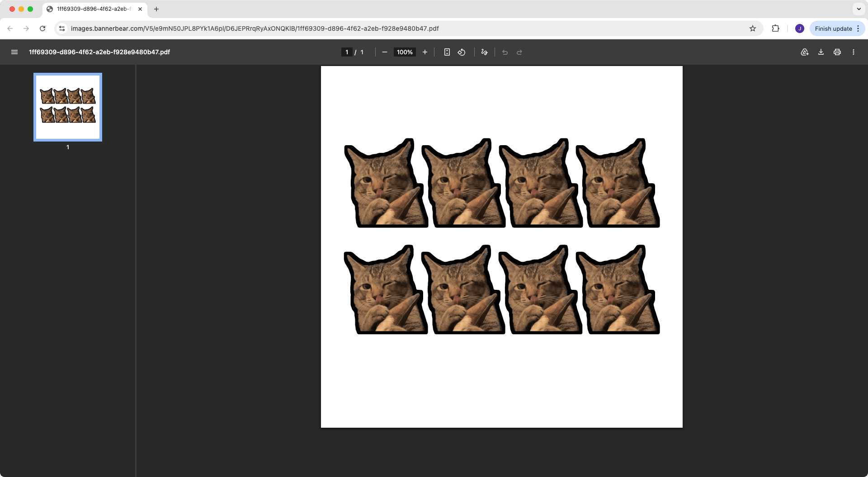Viewport: 868px width, 477px height.
Task: Click the Finish update button
Action: (x=833, y=28)
